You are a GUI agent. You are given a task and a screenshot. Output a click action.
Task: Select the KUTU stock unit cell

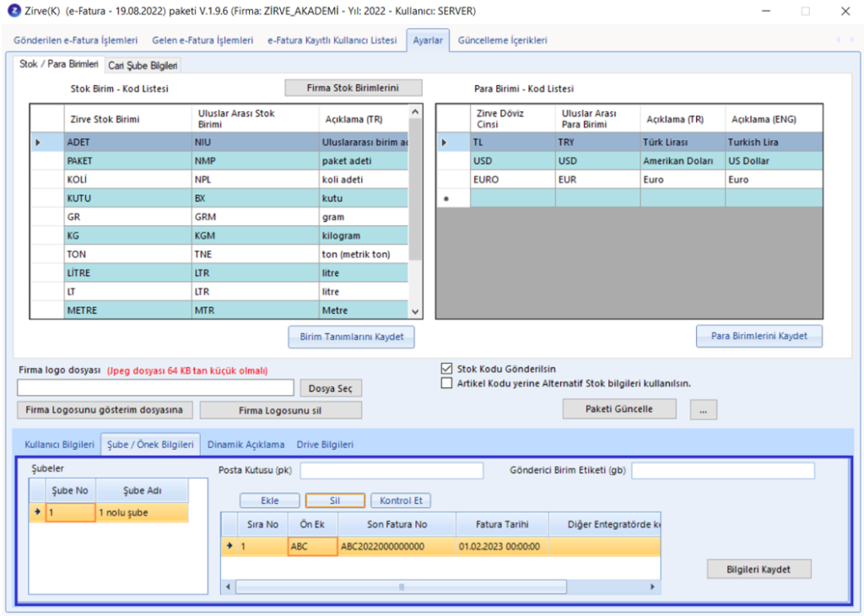pyautogui.click(x=128, y=198)
